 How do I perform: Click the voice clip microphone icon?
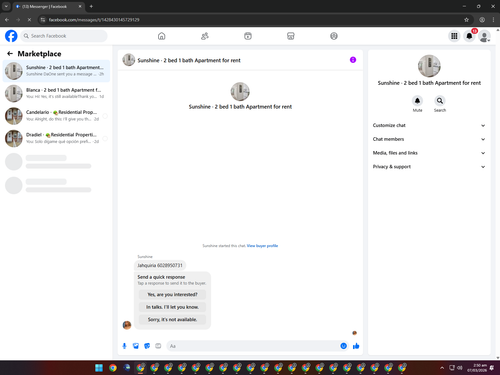(124, 346)
